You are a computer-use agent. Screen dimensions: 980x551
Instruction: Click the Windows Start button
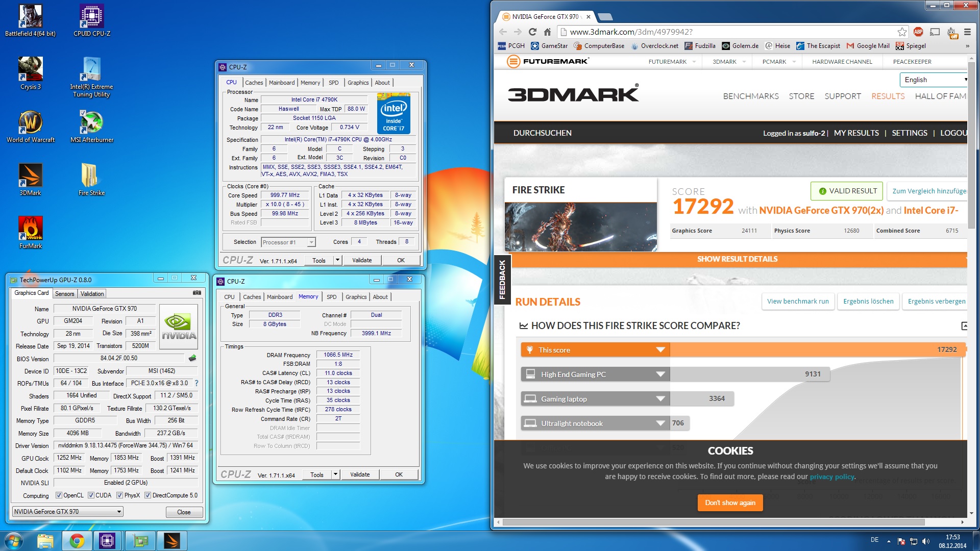[14, 540]
